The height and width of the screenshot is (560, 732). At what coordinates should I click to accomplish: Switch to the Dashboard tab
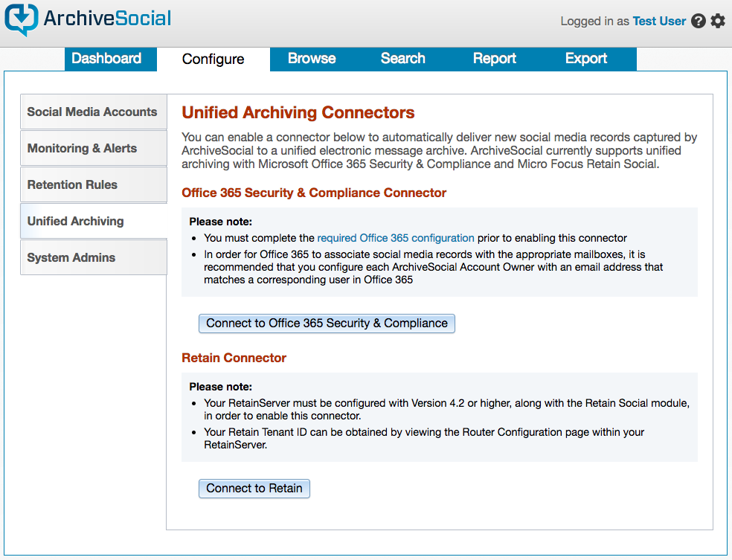pos(106,59)
